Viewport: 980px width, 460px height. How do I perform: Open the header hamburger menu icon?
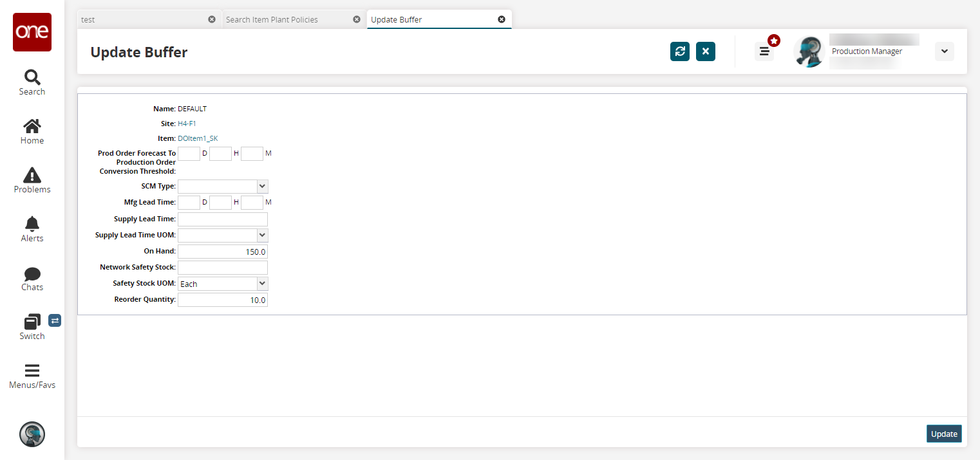[764, 51]
